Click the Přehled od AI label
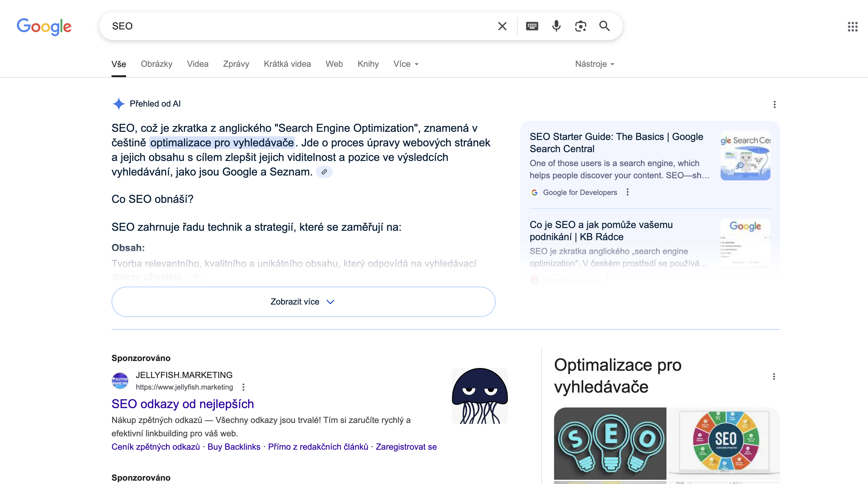 pyautogui.click(x=155, y=104)
